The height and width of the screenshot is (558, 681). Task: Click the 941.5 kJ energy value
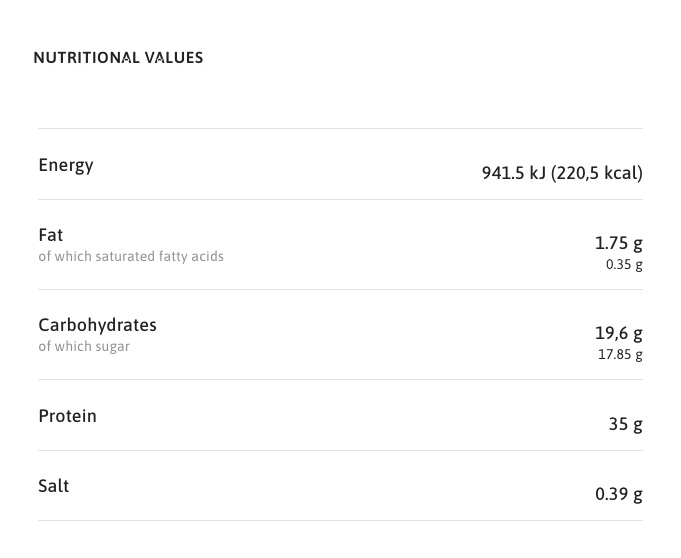point(513,173)
